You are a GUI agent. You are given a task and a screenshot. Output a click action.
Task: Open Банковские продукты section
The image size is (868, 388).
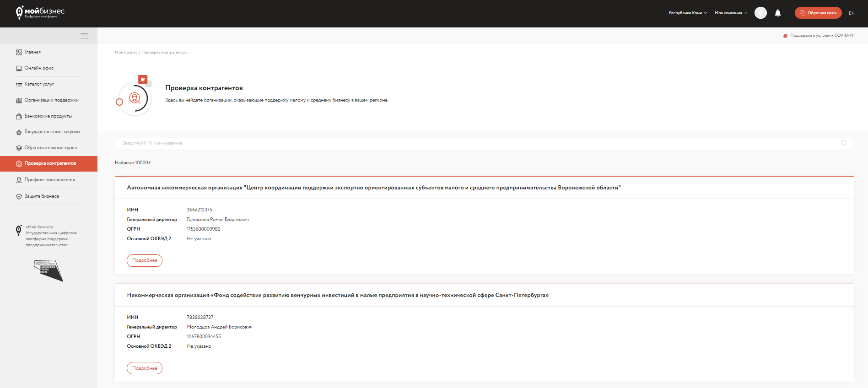(48, 116)
